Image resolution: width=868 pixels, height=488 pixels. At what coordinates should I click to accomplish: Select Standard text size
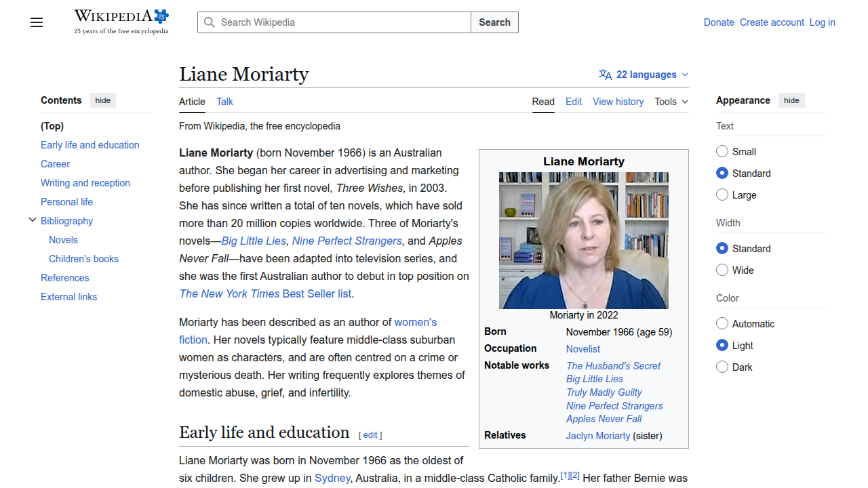click(x=722, y=173)
